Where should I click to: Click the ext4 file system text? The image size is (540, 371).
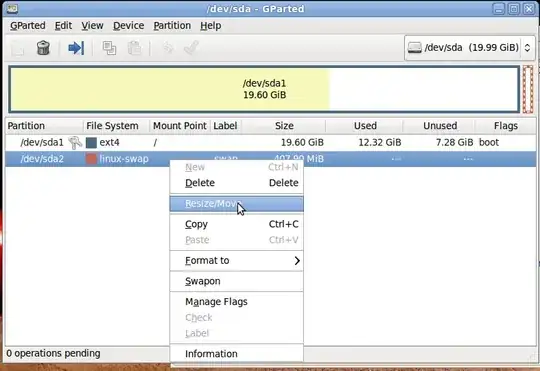pyautogui.click(x=110, y=142)
